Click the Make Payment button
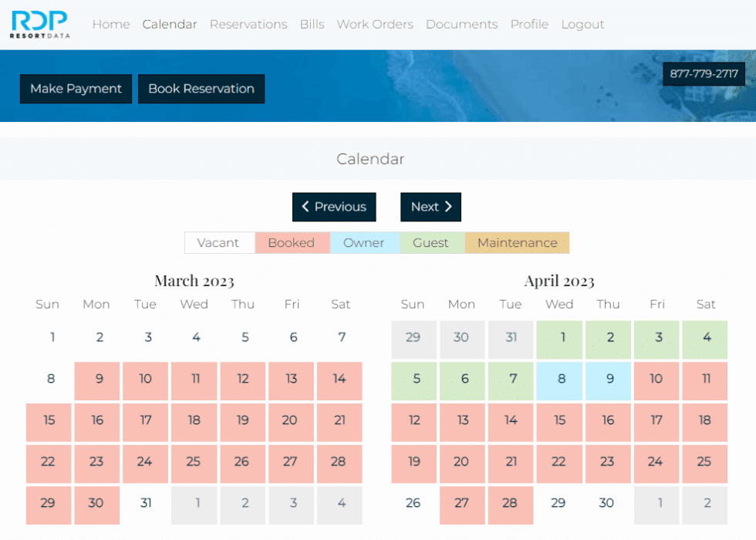This screenshot has height=540, width=756. tap(75, 89)
